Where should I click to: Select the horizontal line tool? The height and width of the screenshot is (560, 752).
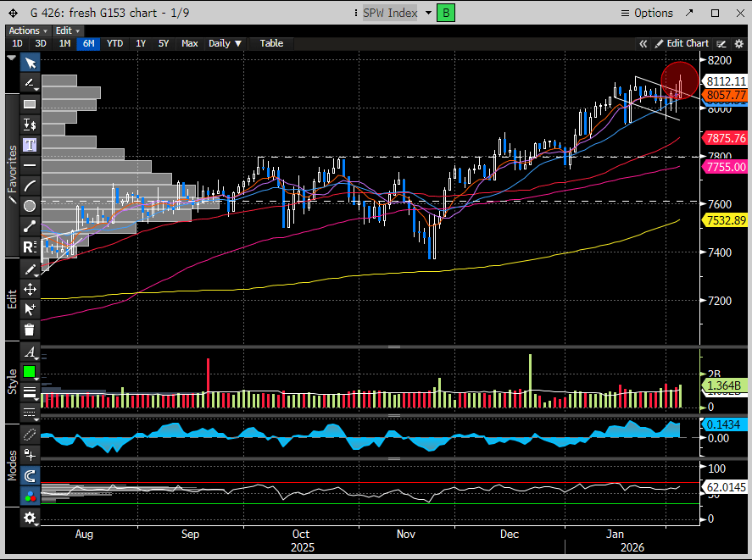(30, 165)
